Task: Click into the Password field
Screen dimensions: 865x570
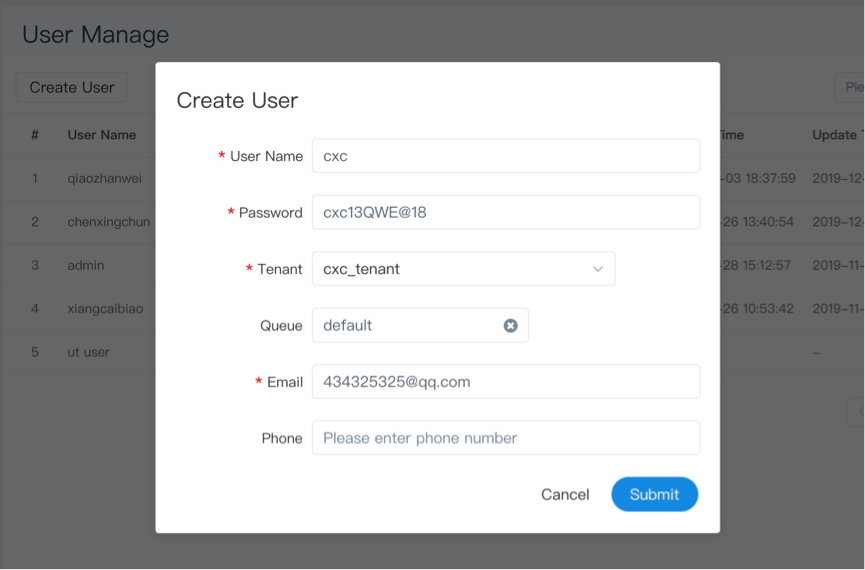Action: 505,212
